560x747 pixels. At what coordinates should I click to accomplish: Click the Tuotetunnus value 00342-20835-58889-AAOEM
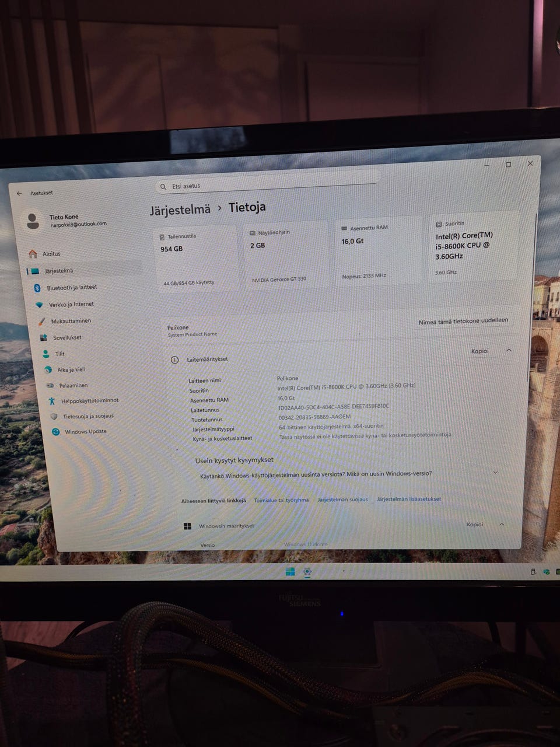[315, 417]
